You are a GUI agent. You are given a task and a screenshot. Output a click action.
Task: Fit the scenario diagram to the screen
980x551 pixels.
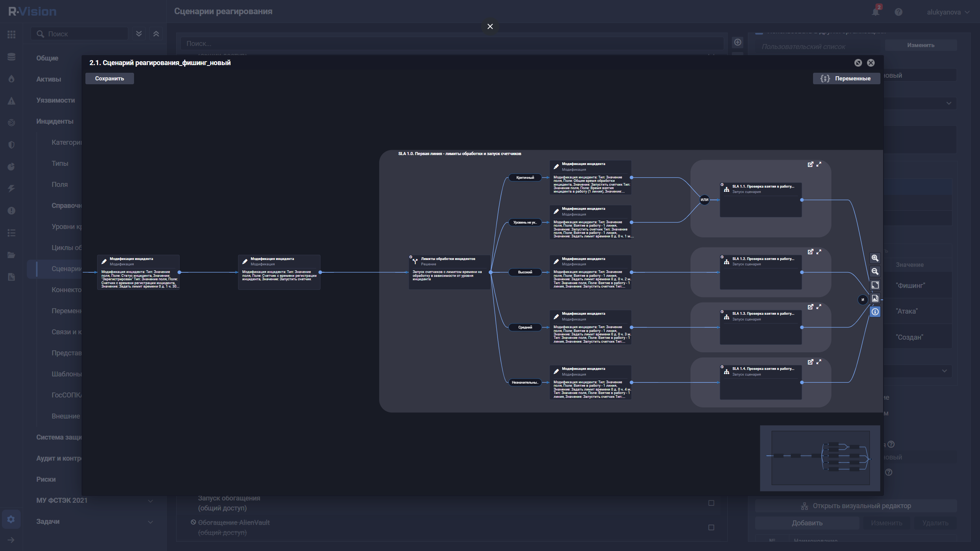click(x=875, y=285)
